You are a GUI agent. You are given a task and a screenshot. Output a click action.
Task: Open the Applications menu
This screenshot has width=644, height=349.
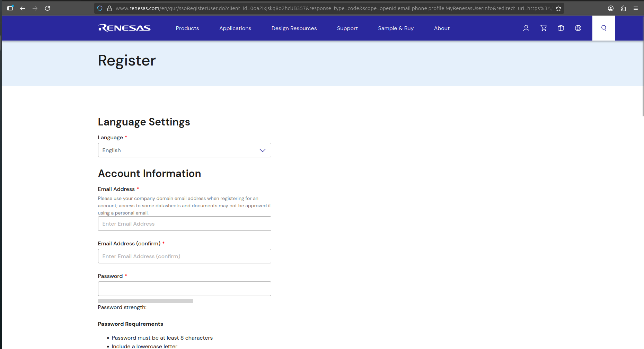coord(235,28)
